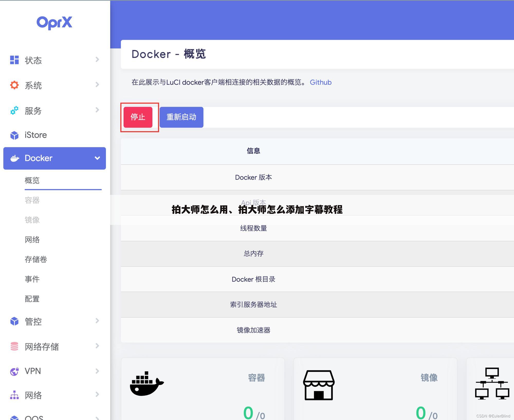This screenshot has width=514, height=420.
Task: Open the 网络 submenu under Docker
Action: point(32,240)
